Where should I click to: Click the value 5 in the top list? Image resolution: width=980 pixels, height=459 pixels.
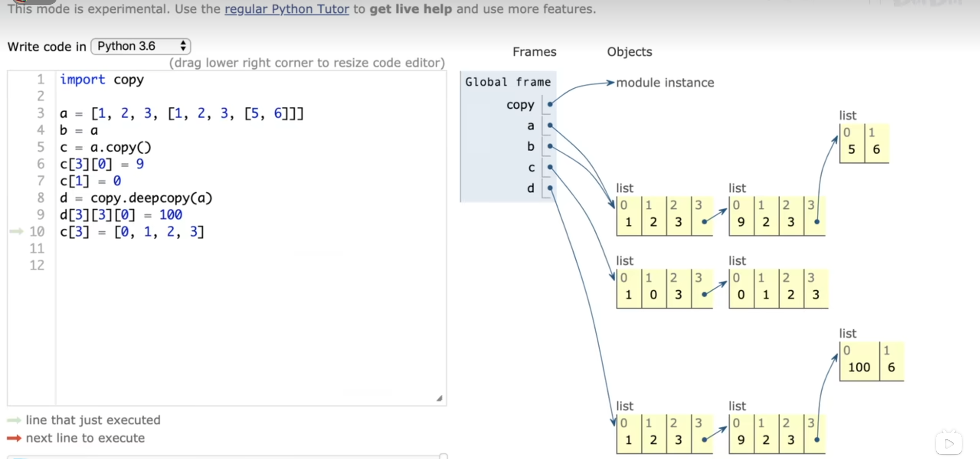pos(851,149)
